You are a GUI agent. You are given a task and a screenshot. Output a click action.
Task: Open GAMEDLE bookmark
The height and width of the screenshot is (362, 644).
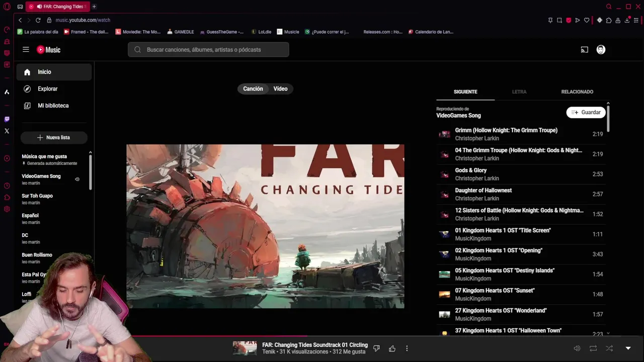(180, 32)
